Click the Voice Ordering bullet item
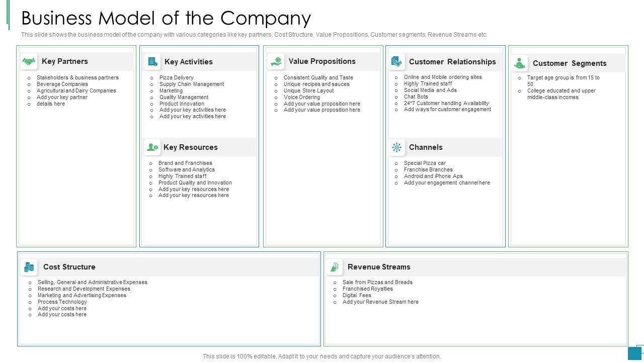 301,97
